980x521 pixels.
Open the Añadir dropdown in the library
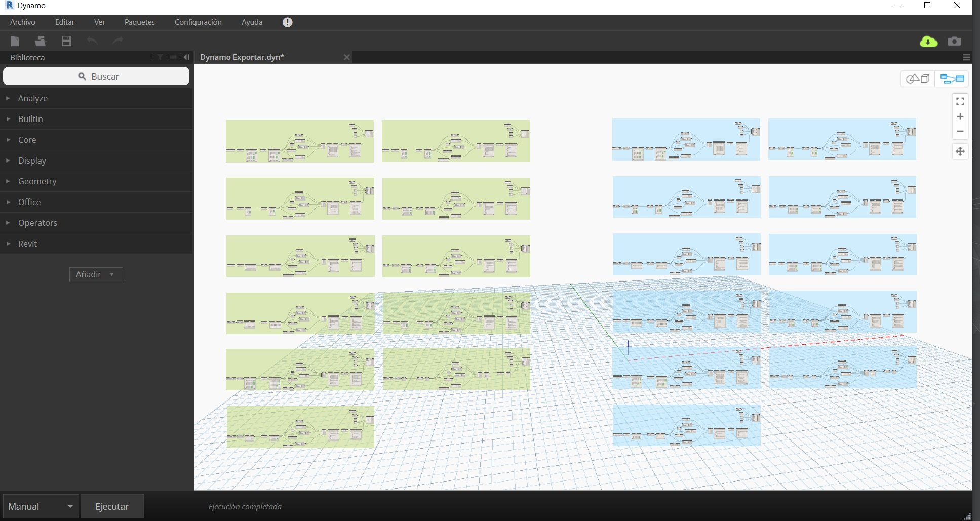[x=96, y=274]
